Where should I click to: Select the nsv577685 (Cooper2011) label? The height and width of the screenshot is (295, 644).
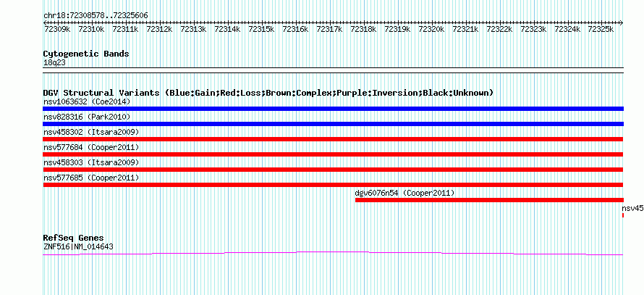(x=91, y=178)
